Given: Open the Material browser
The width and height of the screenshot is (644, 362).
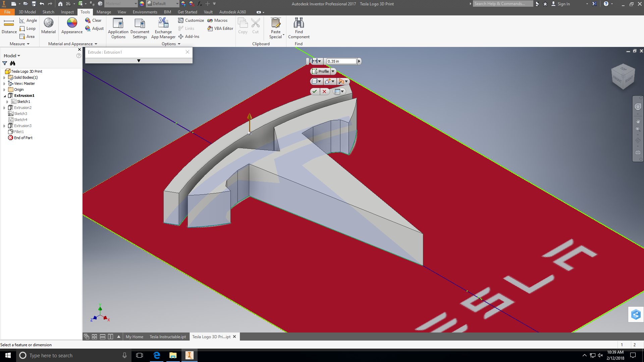Looking at the screenshot, I should (x=48, y=26).
